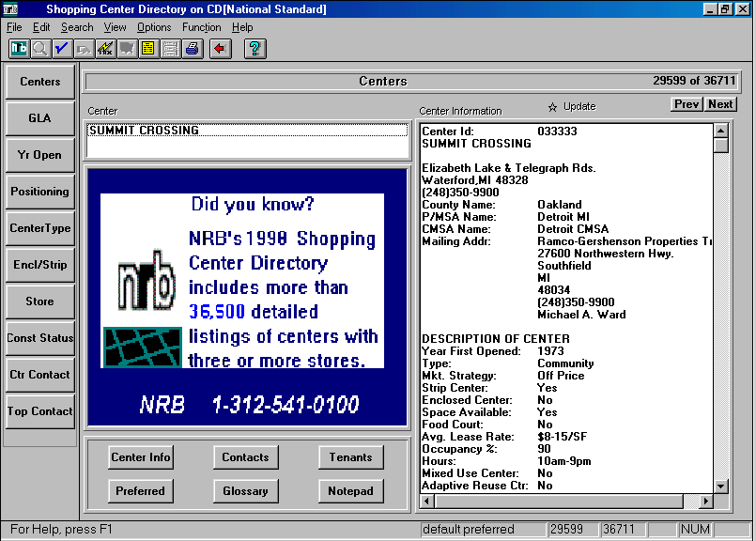Open the Function menu
The width and height of the screenshot is (756, 541).
pos(202,27)
